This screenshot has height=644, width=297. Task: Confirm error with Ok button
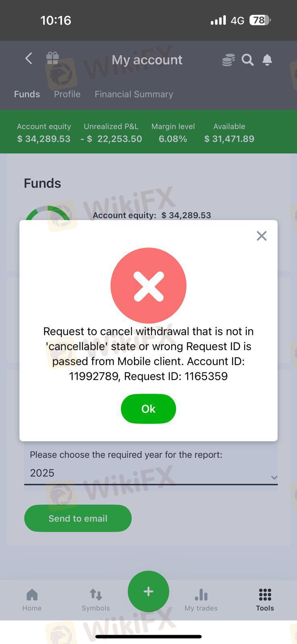[x=148, y=409]
